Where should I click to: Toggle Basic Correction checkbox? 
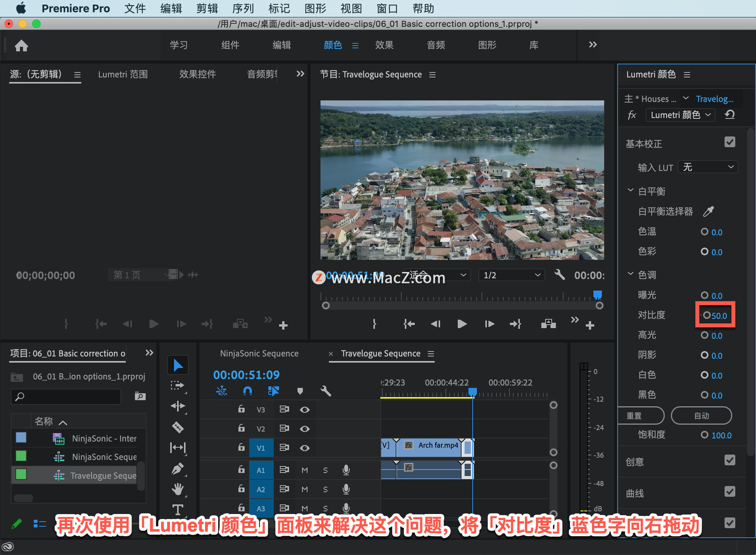[730, 142]
